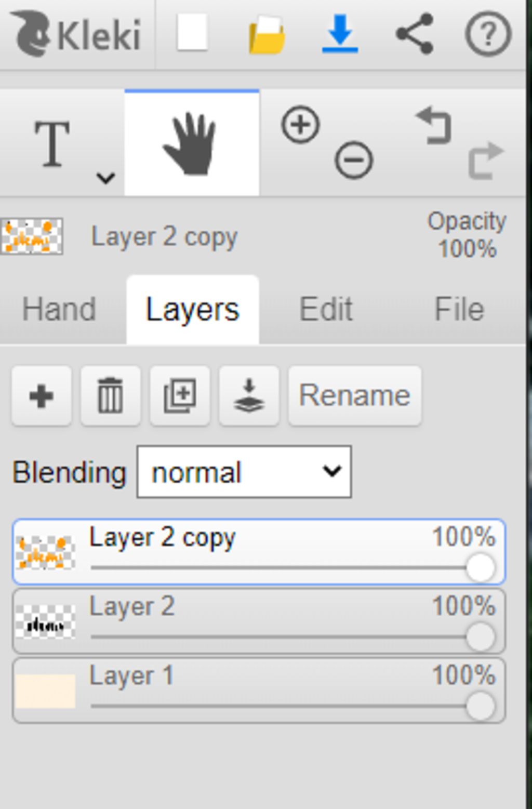This screenshot has width=532, height=809.
Task: Click the zoom in plus icon
Action: click(300, 125)
